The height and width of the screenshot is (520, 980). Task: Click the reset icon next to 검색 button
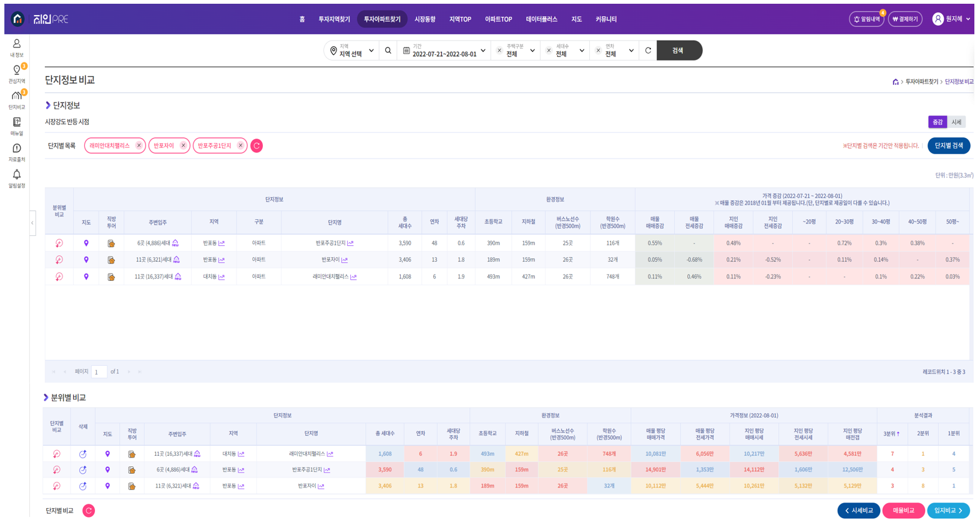(648, 51)
